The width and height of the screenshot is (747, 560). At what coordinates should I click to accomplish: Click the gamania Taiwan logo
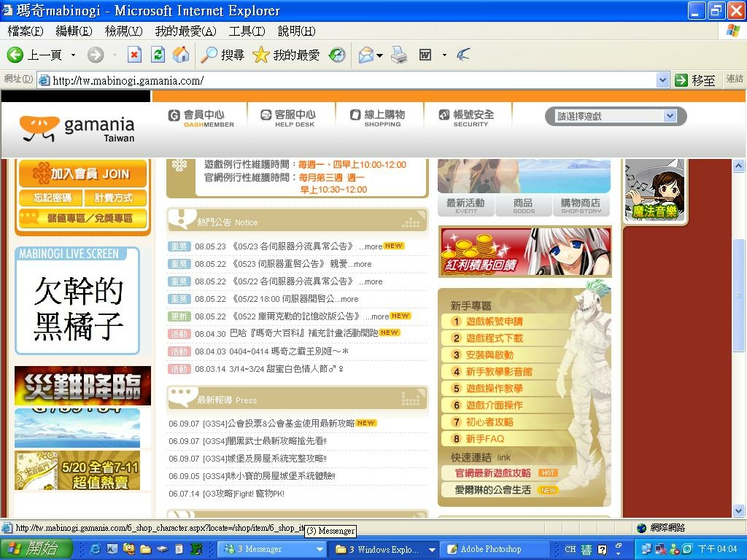click(77, 128)
